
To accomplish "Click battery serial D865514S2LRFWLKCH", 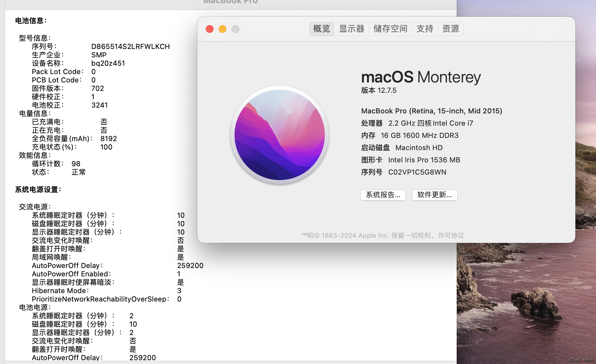I will click(130, 47).
